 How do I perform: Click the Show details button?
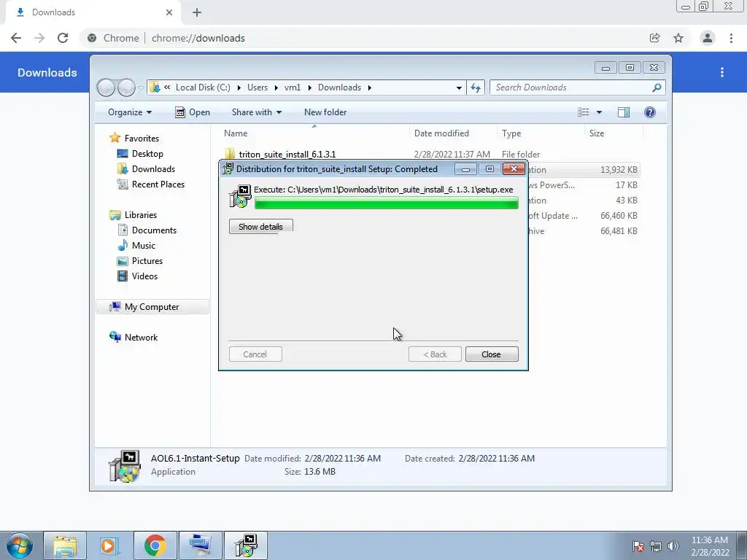(260, 227)
